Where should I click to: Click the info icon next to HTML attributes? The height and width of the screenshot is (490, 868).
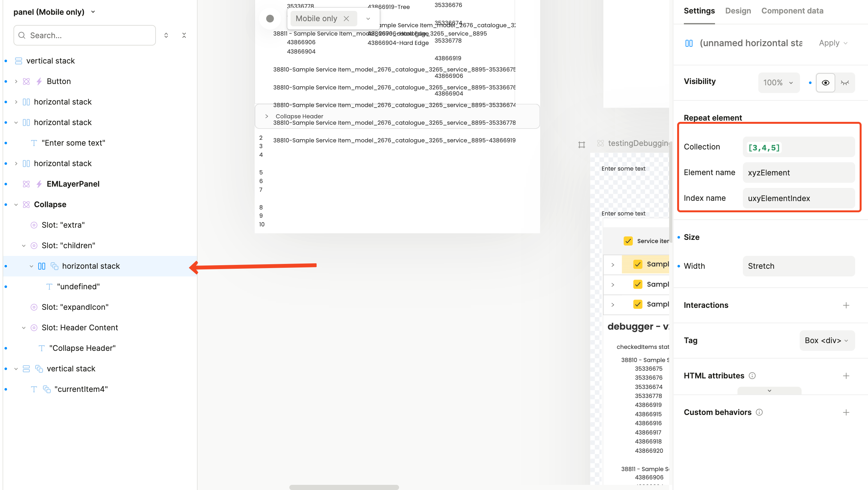coord(752,376)
